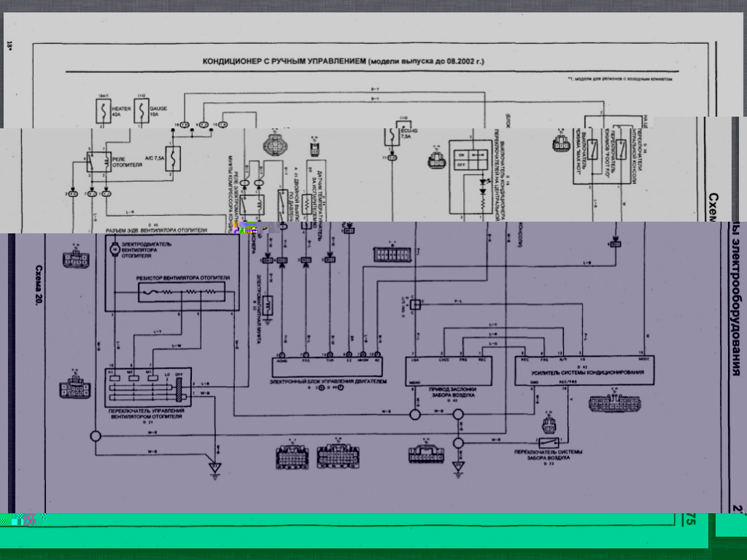Click the 'Схема 20.' vertical caption
Image resolution: width=747 pixels, height=560 pixels.
(39, 285)
